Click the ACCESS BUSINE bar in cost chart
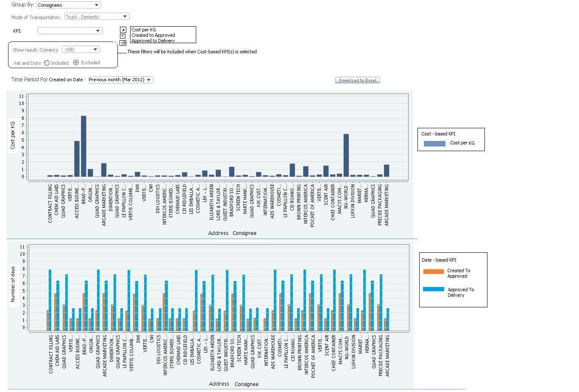The width and height of the screenshot is (579, 392). pyautogui.click(x=77, y=159)
